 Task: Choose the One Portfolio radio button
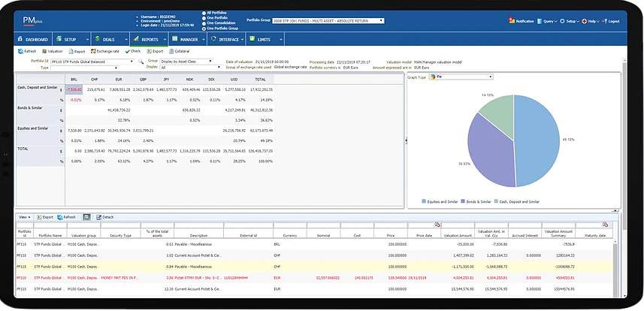point(204,18)
